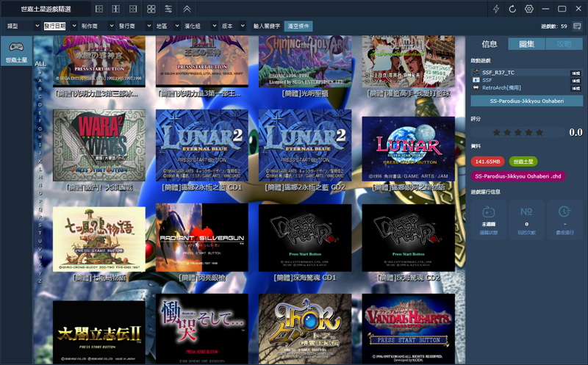Screen dimensions: 588x365
Task: Select the Slam Dunk game thumbnail
Action: click(409, 62)
